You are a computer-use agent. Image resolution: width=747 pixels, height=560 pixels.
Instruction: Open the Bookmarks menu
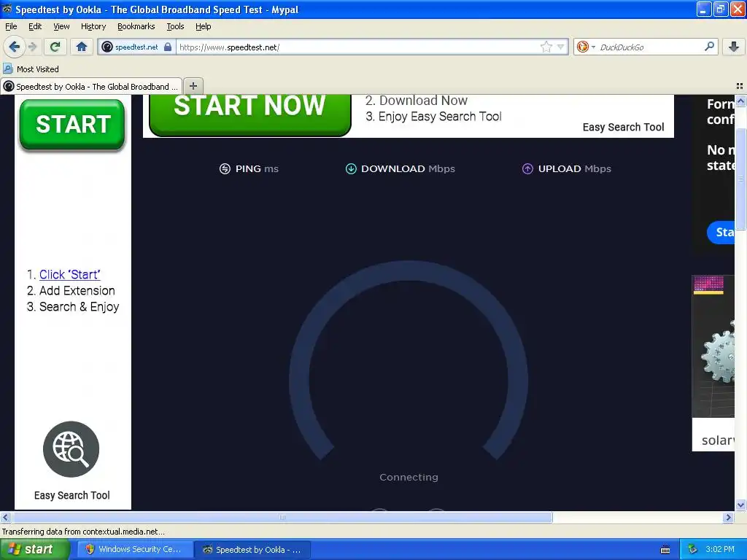pos(136,26)
